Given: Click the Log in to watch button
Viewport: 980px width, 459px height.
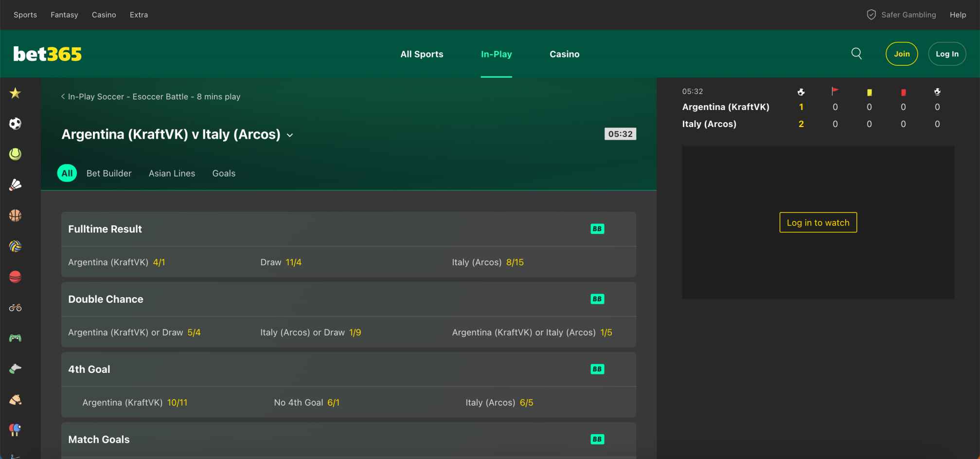Looking at the screenshot, I should 818,222.
